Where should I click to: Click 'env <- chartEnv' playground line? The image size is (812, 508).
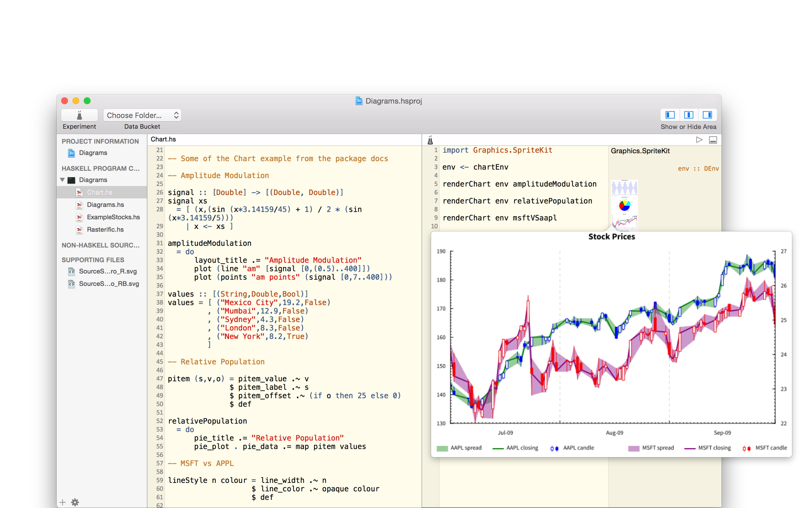click(475, 167)
